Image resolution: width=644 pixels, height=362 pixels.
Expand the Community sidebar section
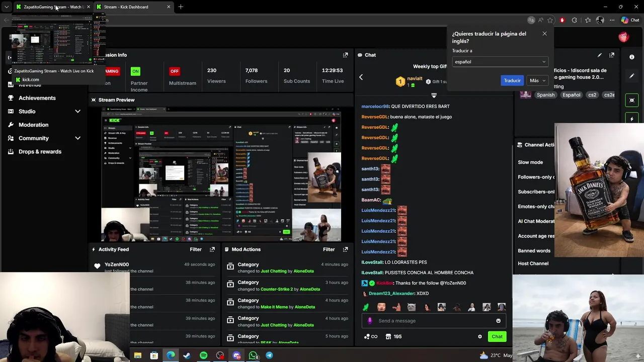[x=77, y=138]
